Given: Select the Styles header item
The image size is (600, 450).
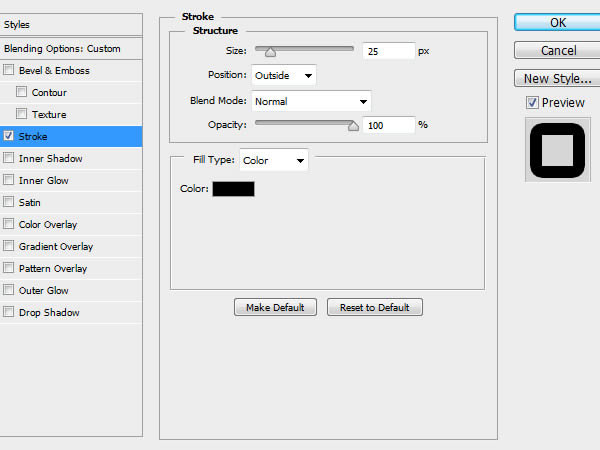Looking at the screenshot, I should point(71,25).
